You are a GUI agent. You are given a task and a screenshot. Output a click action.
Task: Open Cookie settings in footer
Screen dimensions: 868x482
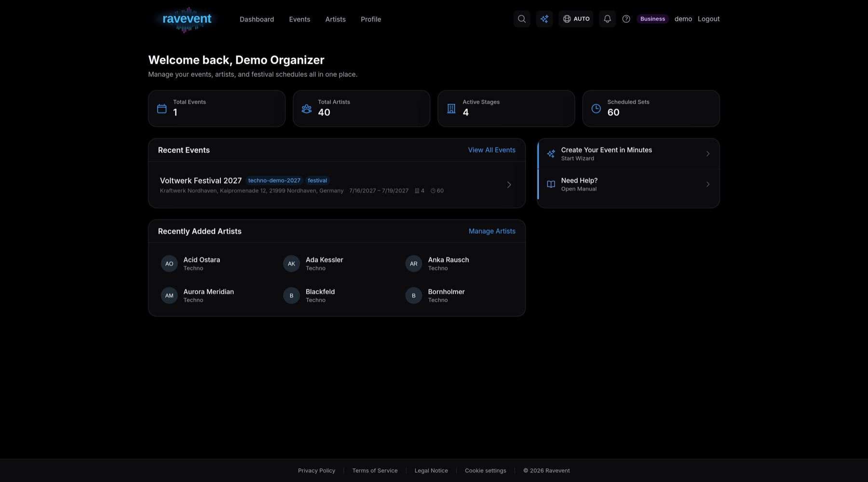click(x=485, y=470)
